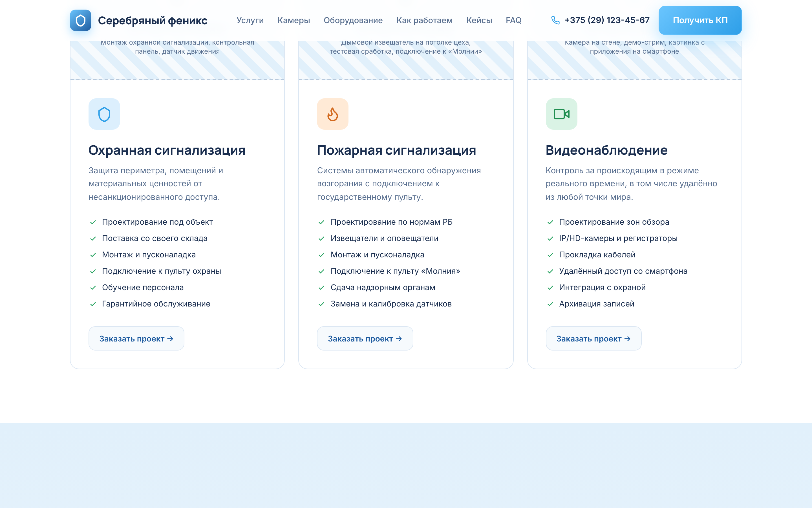This screenshot has height=508, width=812.
Task: Click the checkmark beside Удалённый доступ со смартфона
Action: pyautogui.click(x=550, y=271)
